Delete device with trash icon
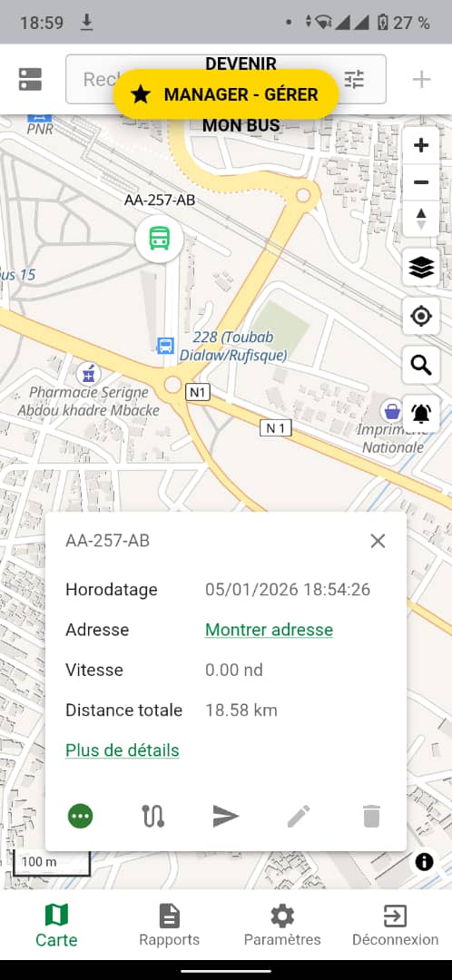Screen dimensions: 452x980 [371, 817]
